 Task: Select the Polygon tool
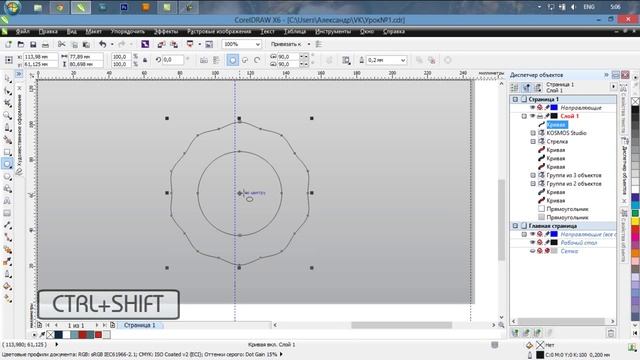pos(7,176)
